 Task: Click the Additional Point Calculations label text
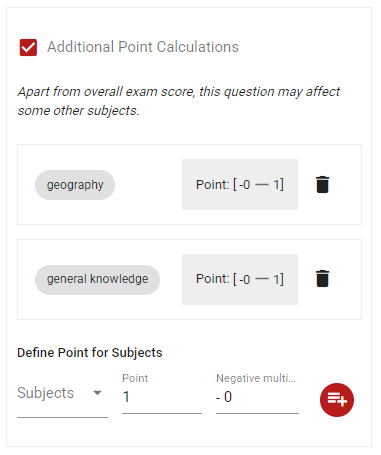click(143, 47)
